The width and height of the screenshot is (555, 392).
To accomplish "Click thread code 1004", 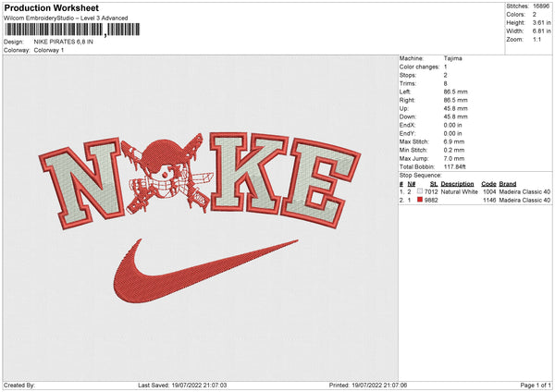I will point(489,191).
